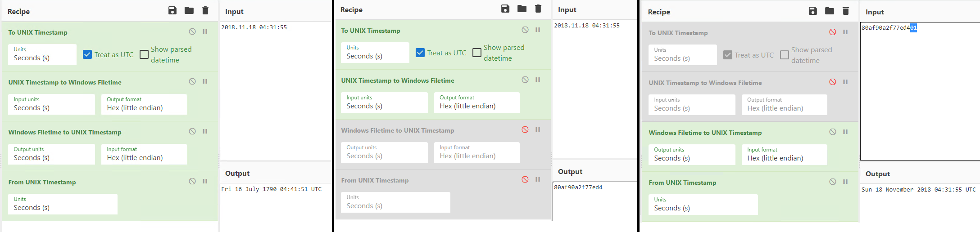The width and height of the screenshot is (980, 232).
Task: Re-enable the red-disabled Windows Filetime to UNIX Timestamp operation
Action: pos(525,129)
